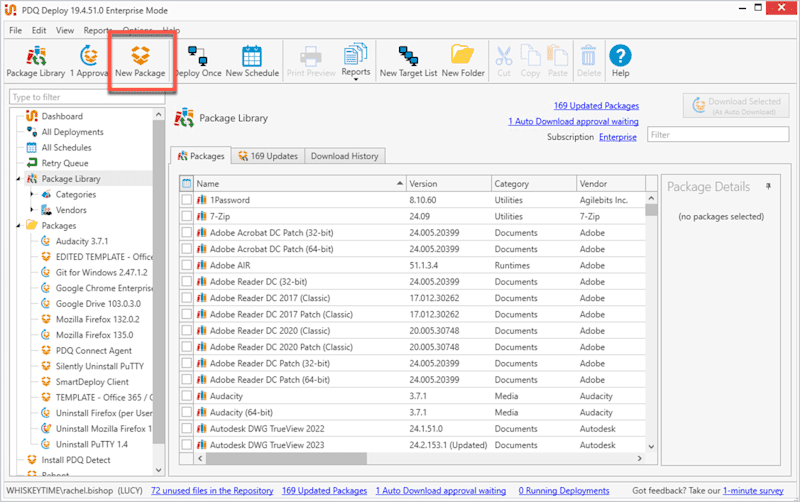Select Install PDQ Detect in tree
Screen dimensions: 800x502
[76, 460]
